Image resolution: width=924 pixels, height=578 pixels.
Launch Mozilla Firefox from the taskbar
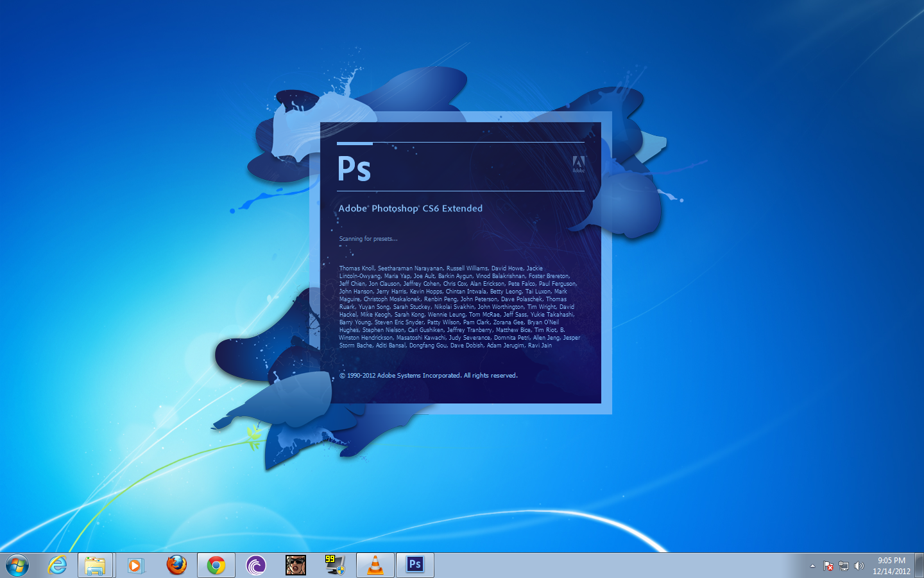coord(176,565)
